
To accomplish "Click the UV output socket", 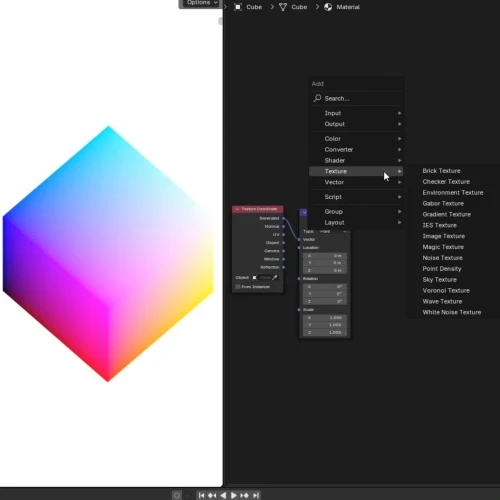I will [x=283, y=235].
